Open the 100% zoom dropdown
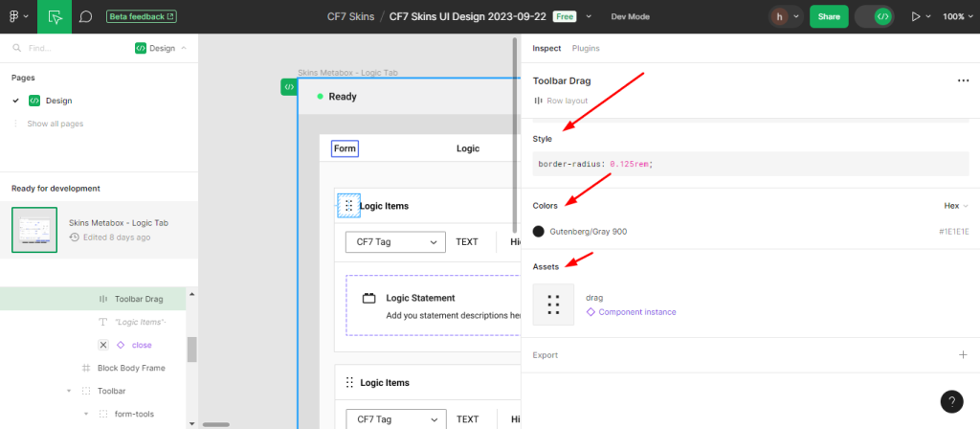 (953, 17)
